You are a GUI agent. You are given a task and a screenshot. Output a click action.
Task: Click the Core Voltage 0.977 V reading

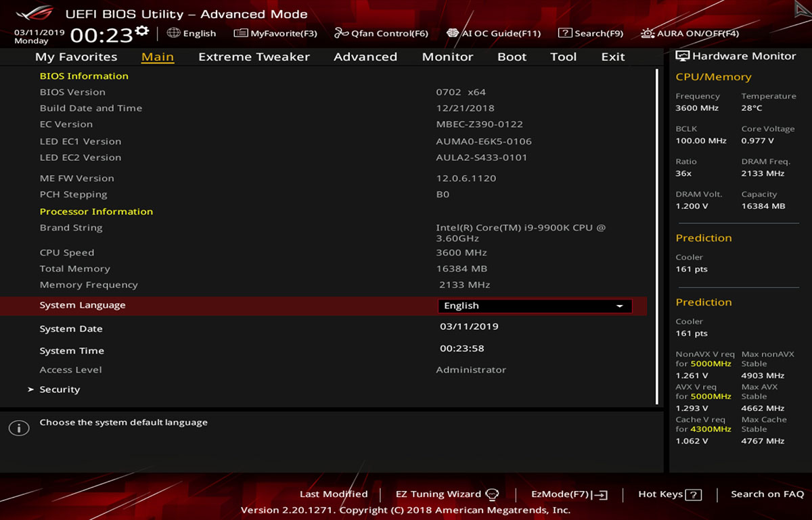click(x=758, y=141)
